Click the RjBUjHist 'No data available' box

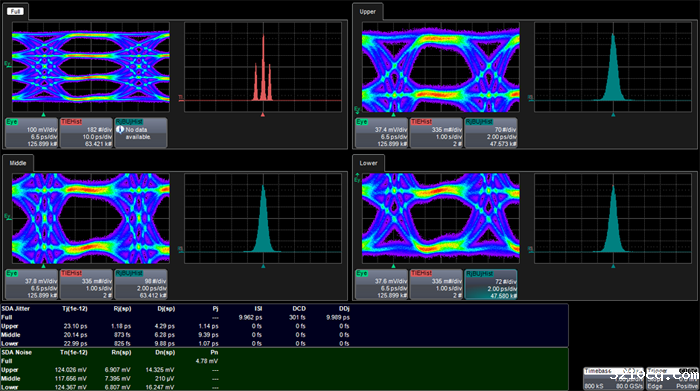click(141, 133)
